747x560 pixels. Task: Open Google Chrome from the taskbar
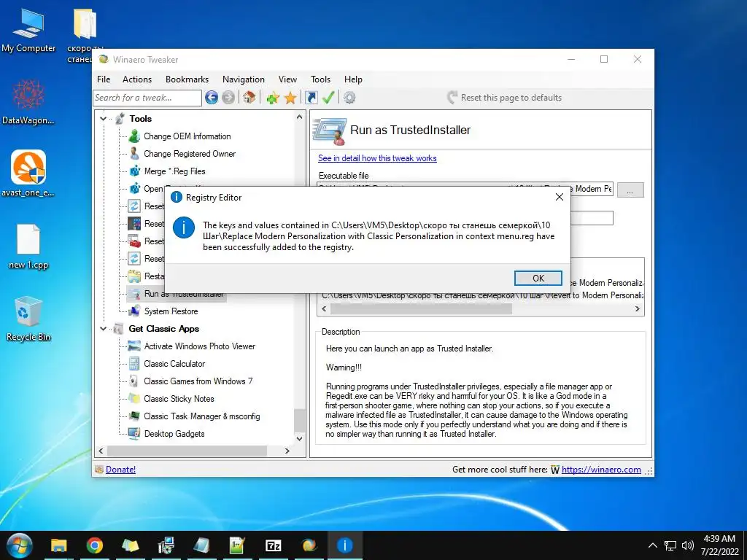(x=95, y=545)
